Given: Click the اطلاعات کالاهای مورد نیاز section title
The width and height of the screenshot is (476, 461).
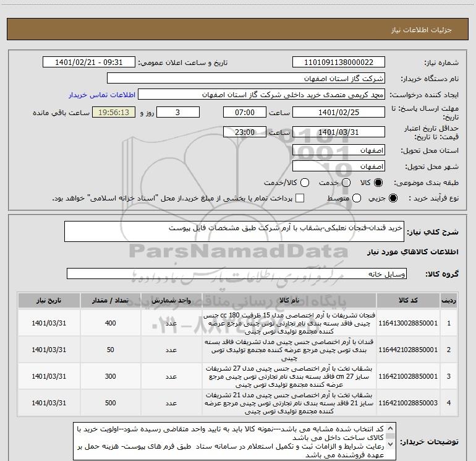Looking at the screenshot, I should pos(413,252).
